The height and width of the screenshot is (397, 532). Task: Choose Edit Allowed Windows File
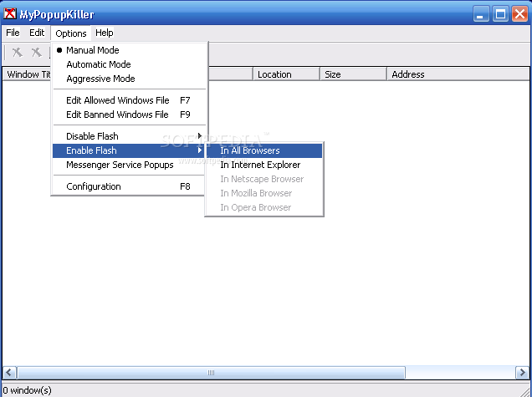130,100
